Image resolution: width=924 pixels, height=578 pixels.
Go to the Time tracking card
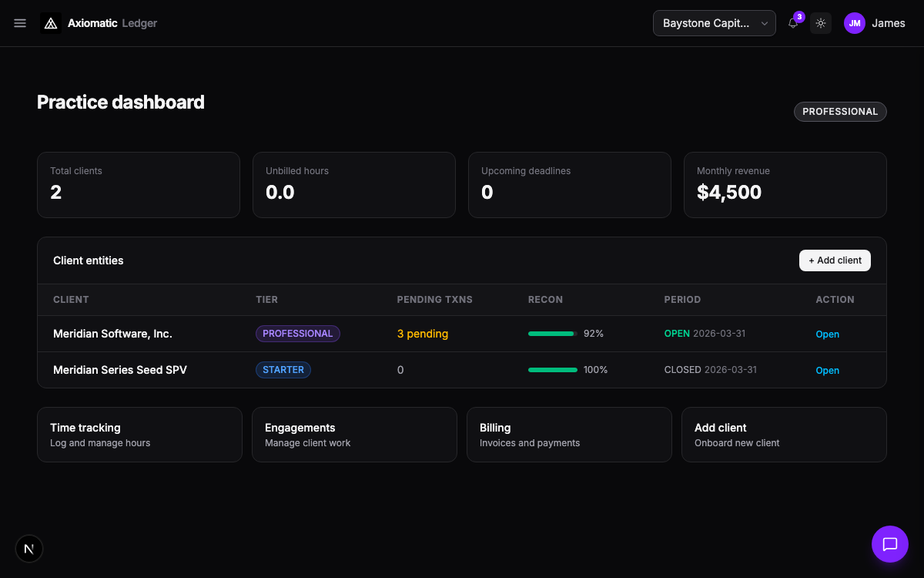139,435
